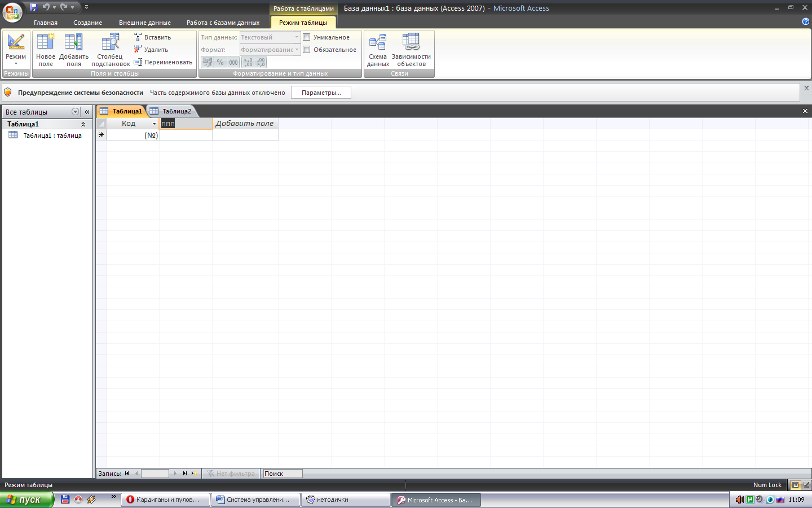The width and height of the screenshot is (812, 508).
Task: Click the Параметры... security button
Action: tap(321, 93)
